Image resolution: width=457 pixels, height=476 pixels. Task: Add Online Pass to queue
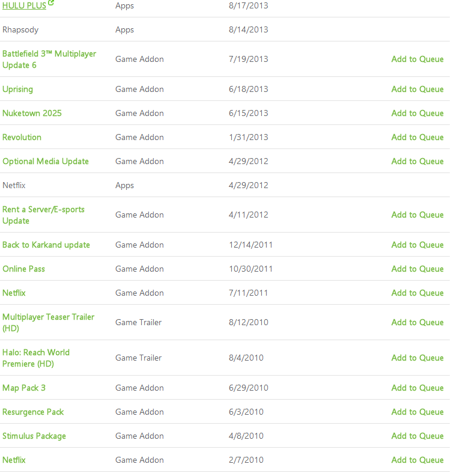coord(417,269)
